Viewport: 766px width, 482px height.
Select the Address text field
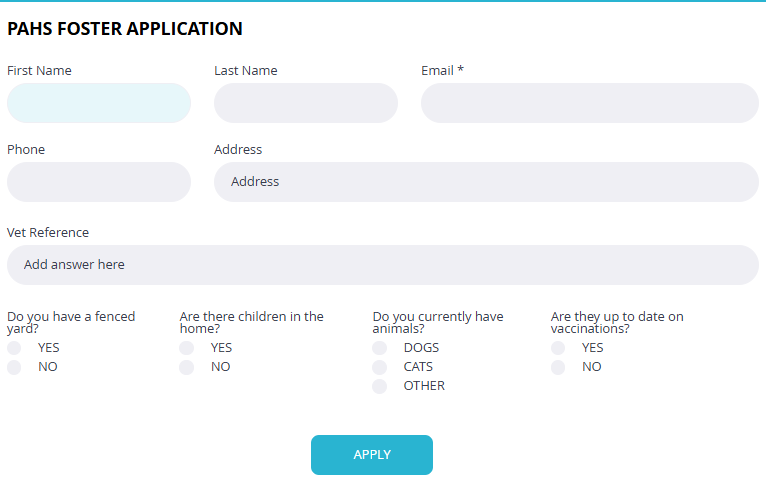(x=486, y=182)
